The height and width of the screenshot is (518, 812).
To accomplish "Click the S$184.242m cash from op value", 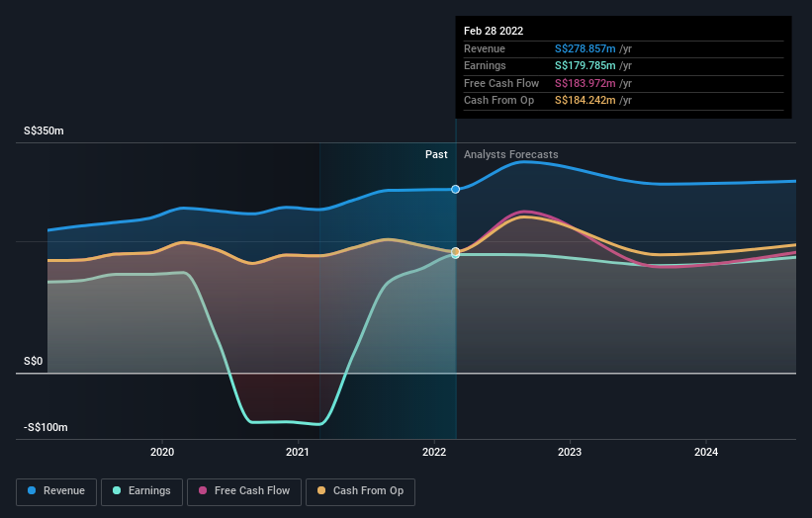I will coord(586,101).
